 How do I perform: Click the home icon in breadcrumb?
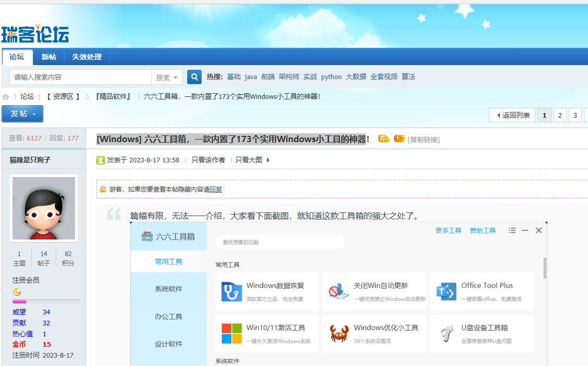click(6, 97)
